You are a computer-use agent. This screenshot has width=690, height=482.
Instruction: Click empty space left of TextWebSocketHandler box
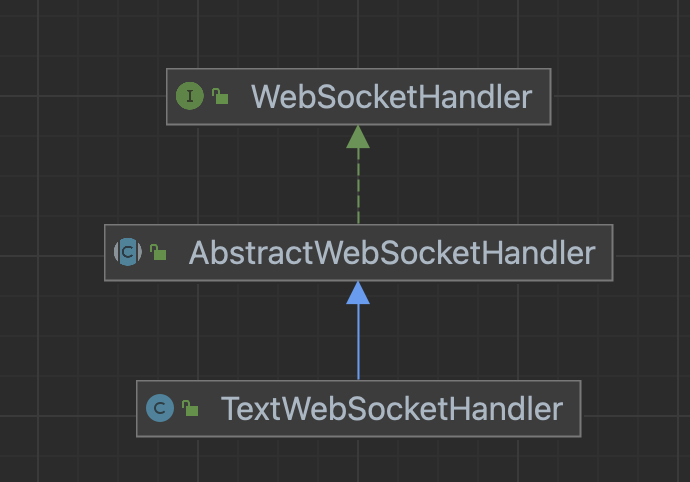[66, 409]
